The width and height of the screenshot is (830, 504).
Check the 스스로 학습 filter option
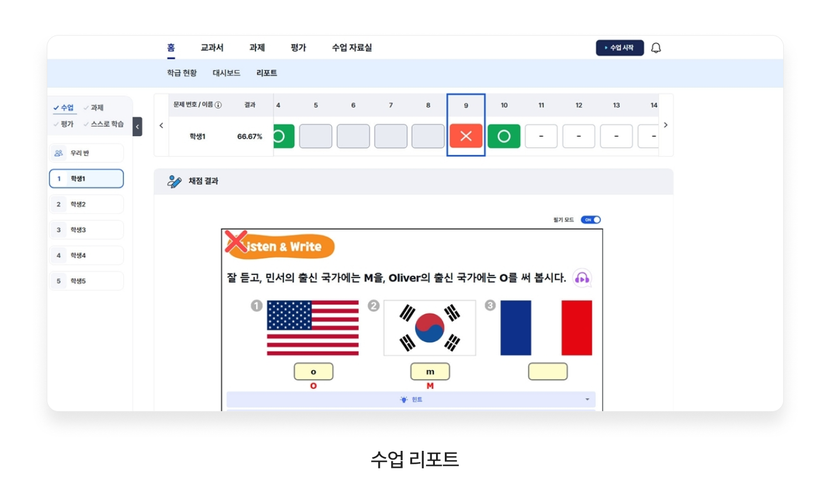103,124
